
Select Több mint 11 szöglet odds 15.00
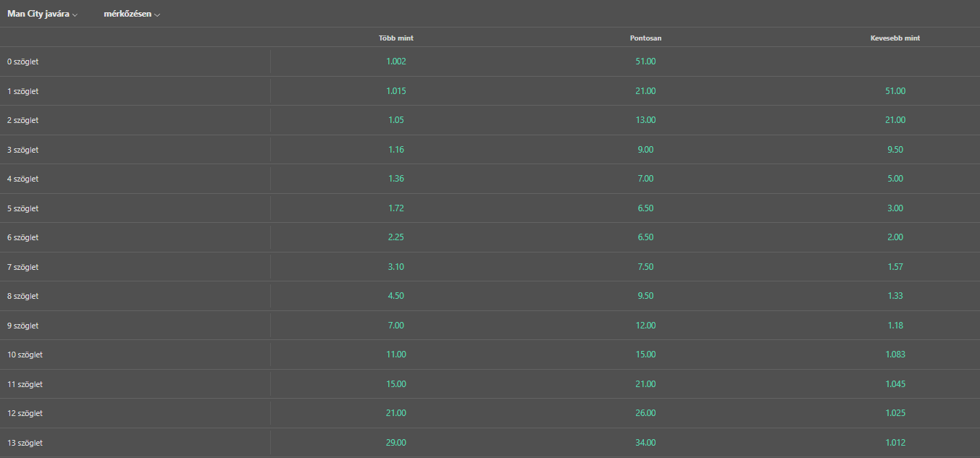396,384
